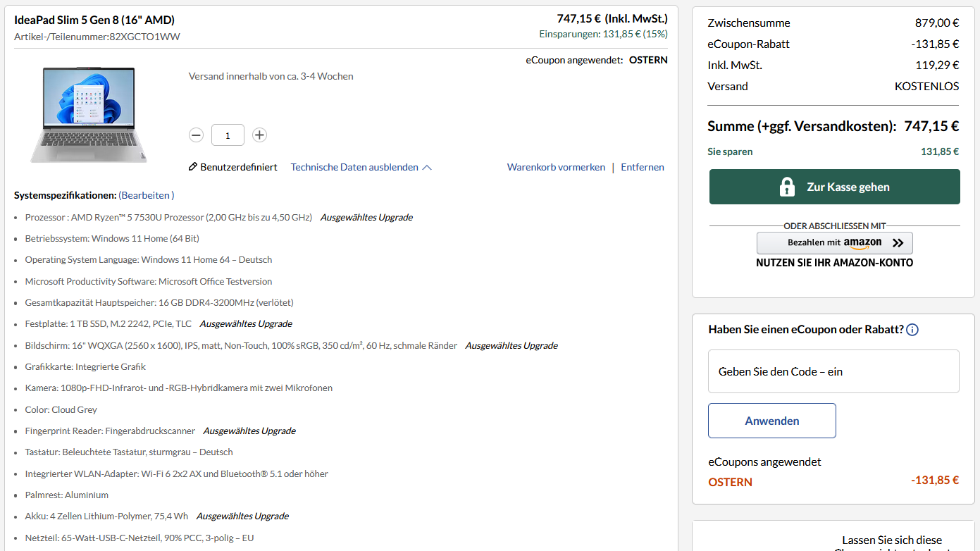Click the pencil icon next to Benutzerdefiniert

tap(192, 167)
